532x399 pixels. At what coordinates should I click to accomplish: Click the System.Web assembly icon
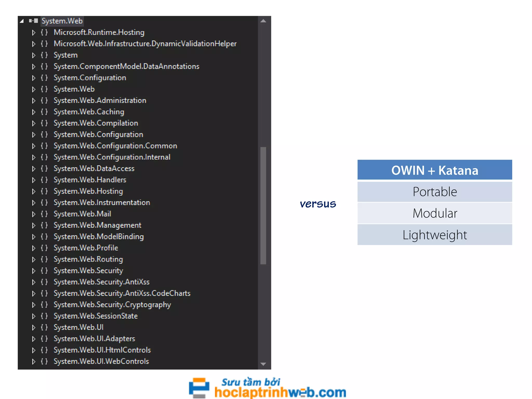point(34,21)
